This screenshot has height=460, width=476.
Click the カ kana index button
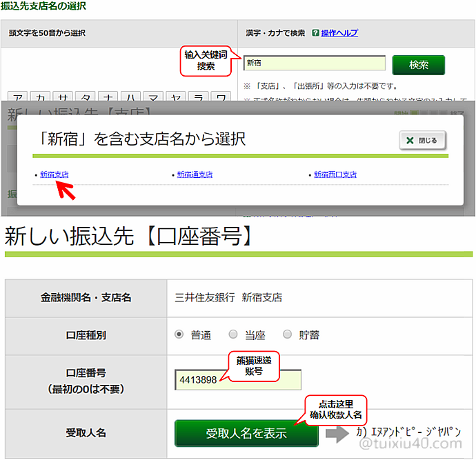click(x=41, y=96)
